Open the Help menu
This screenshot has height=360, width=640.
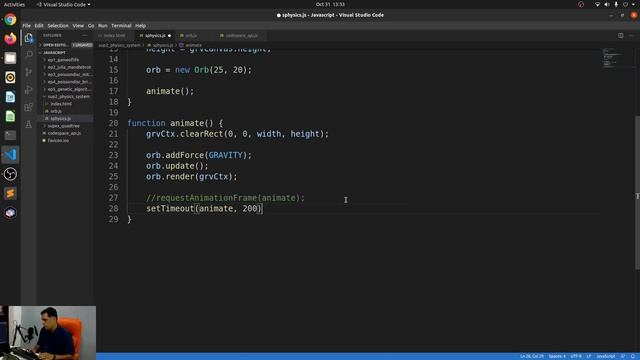pyautogui.click(x=140, y=25)
